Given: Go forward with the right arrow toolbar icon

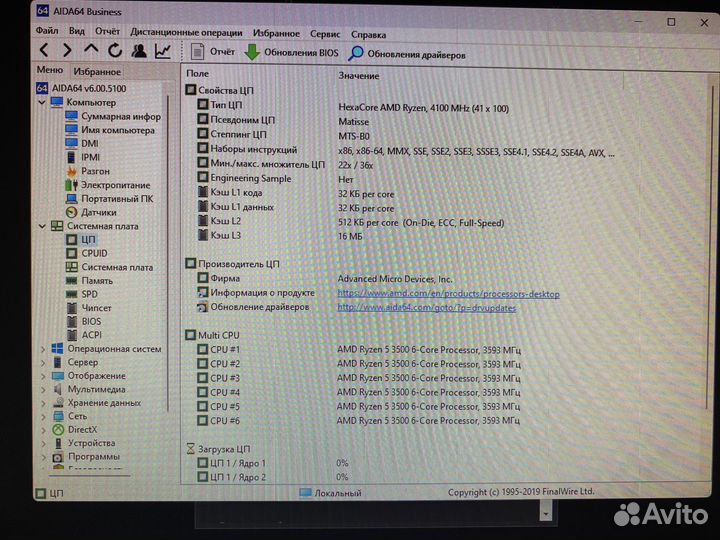Looking at the screenshot, I should (x=67, y=50).
